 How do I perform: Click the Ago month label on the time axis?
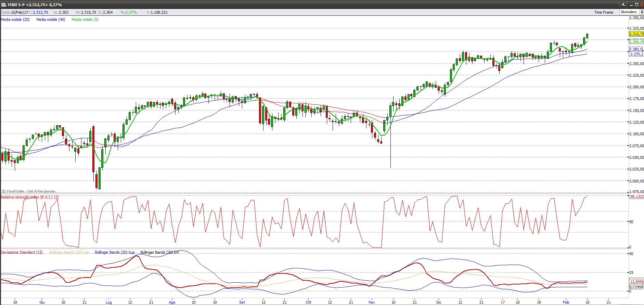tap(172, 302)
